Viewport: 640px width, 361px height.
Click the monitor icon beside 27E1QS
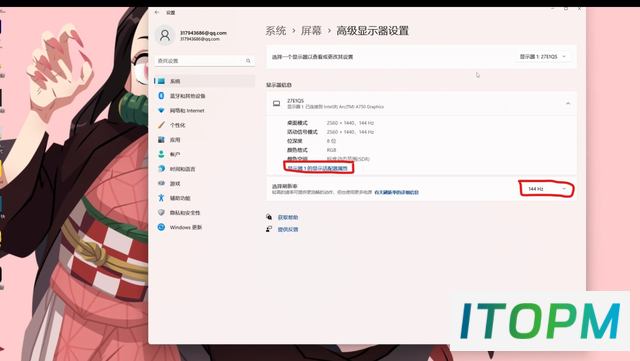pyautogui.click(x=276, y=104)
